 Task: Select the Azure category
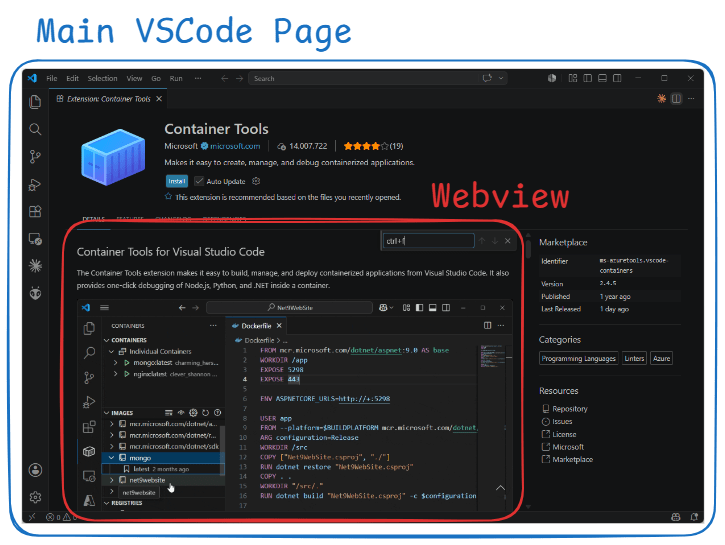pyautogui.click(x=661, y=359)
